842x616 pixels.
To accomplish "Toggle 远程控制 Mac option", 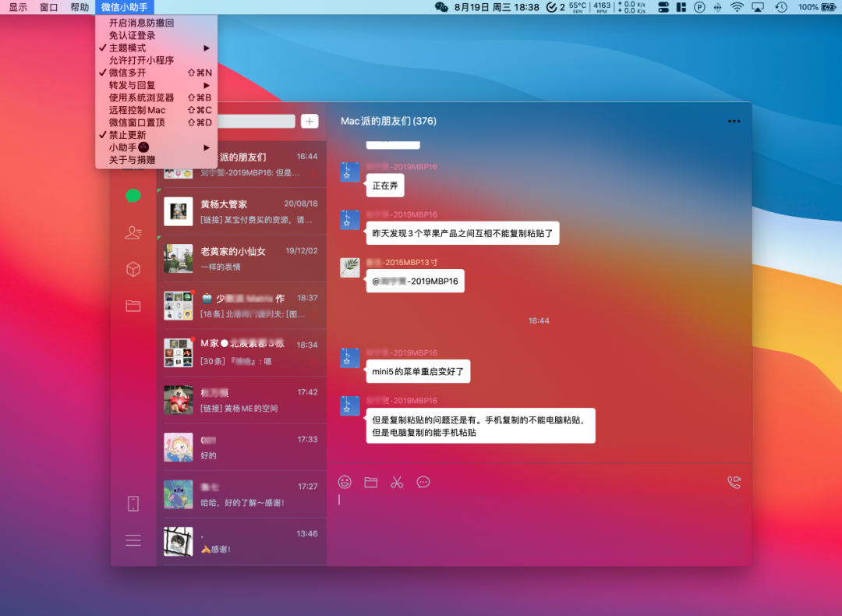I will click(156, 110).
